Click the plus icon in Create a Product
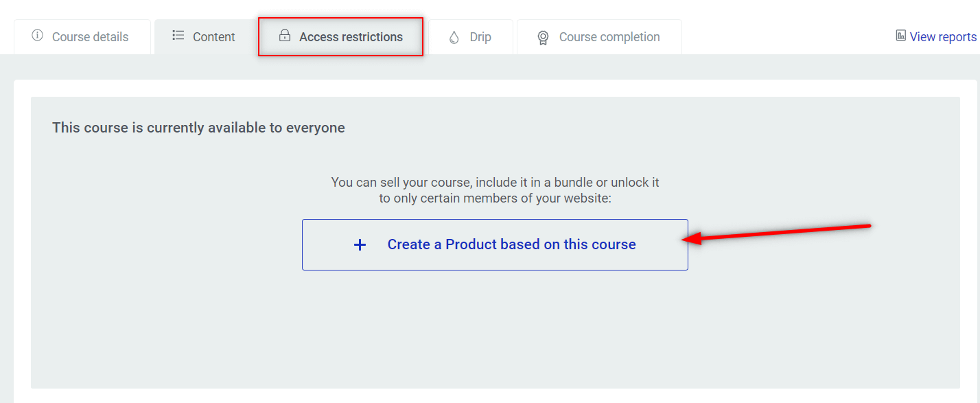 (360, 244)
